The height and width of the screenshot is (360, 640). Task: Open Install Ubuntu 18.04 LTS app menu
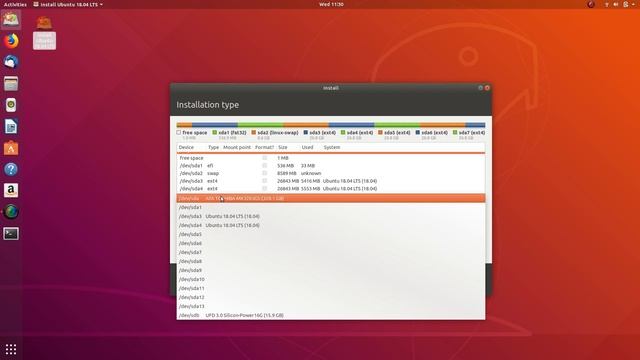pos(68,4)
